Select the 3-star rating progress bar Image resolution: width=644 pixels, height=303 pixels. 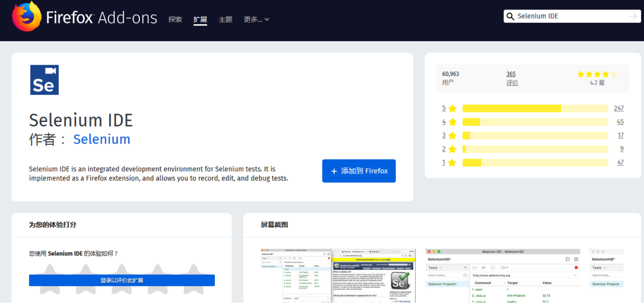point(535,136)
